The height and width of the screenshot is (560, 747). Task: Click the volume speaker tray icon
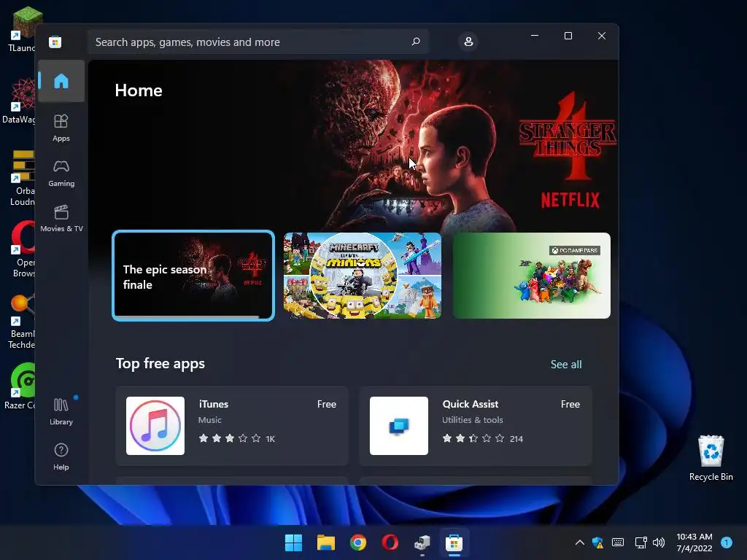(x=659, y=542)
